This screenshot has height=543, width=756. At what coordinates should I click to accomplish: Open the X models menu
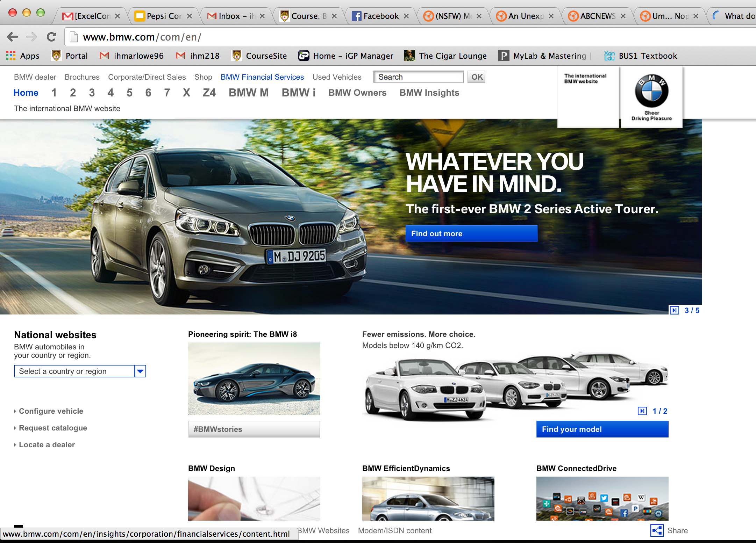click(x=186, y=93)
